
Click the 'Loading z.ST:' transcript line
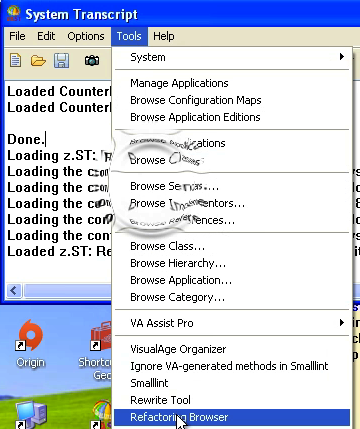pos(59,156)
